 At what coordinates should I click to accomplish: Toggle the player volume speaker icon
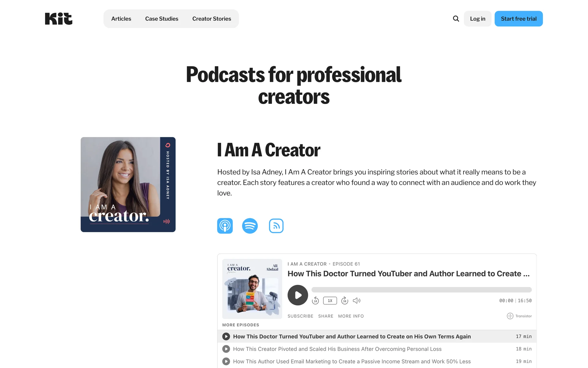(x=356, y=301)
